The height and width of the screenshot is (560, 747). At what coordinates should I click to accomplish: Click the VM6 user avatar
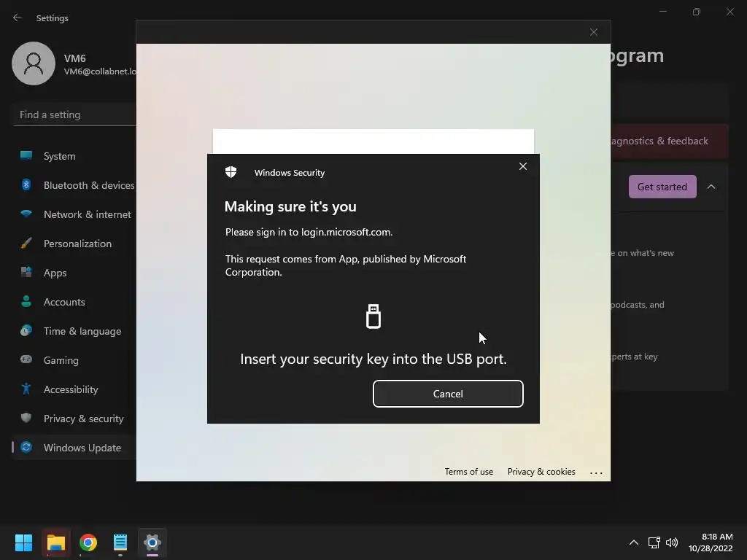coord(34,63)
